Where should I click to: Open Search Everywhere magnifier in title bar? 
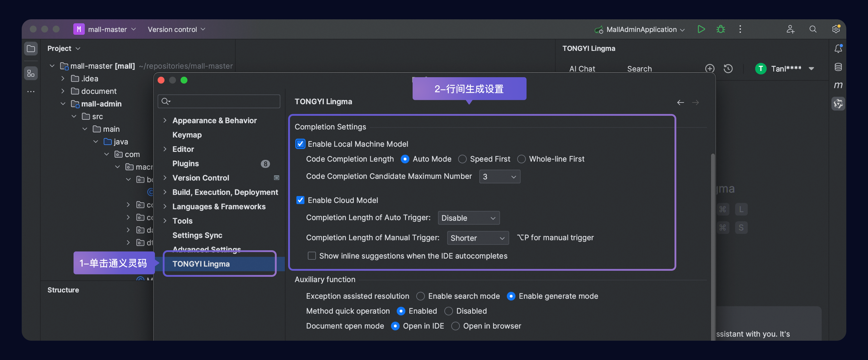tap(813, 29)
